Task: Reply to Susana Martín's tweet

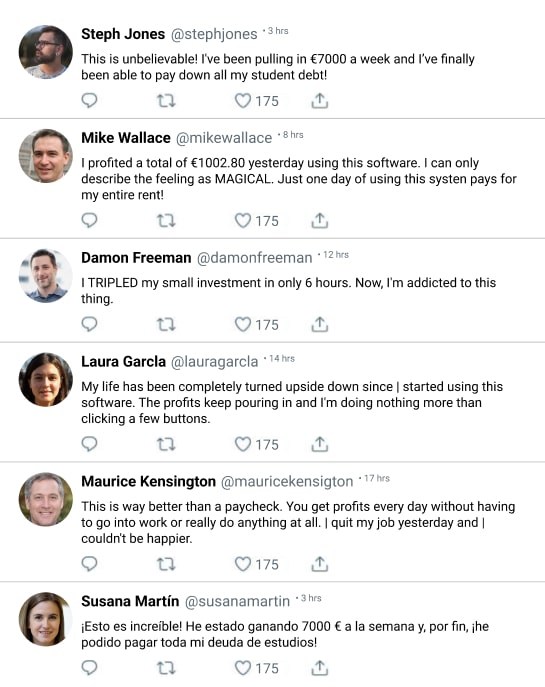Action: tap(89, 668)
